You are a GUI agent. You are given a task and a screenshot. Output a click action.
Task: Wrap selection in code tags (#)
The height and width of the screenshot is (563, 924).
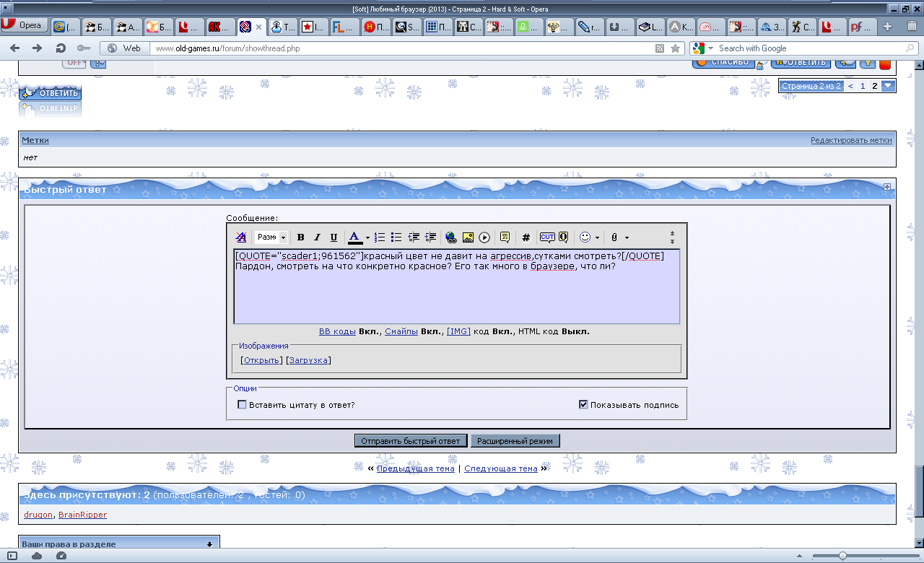526,237
